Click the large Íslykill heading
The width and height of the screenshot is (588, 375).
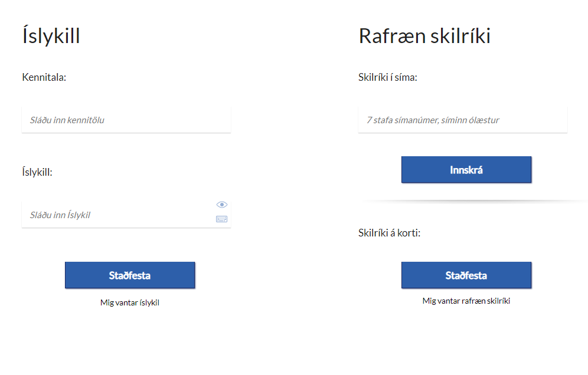click(51, 35)
